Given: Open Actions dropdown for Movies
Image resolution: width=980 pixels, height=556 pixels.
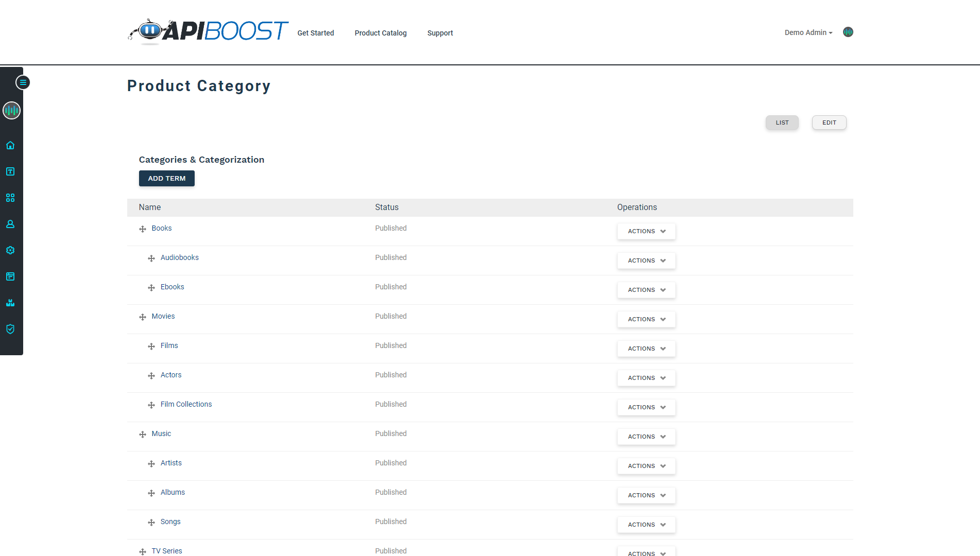Looking at the screenshot, I should (x=646, y=319).
